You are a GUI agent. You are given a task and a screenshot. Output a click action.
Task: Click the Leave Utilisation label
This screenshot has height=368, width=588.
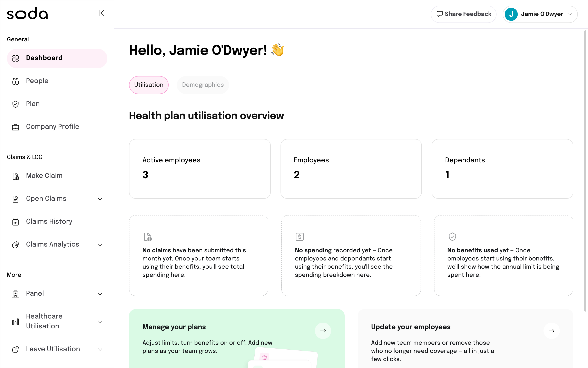point(53,349)
